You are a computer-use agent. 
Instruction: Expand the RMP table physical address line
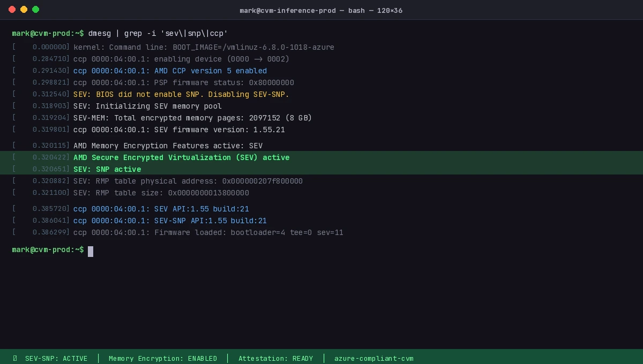188,181
